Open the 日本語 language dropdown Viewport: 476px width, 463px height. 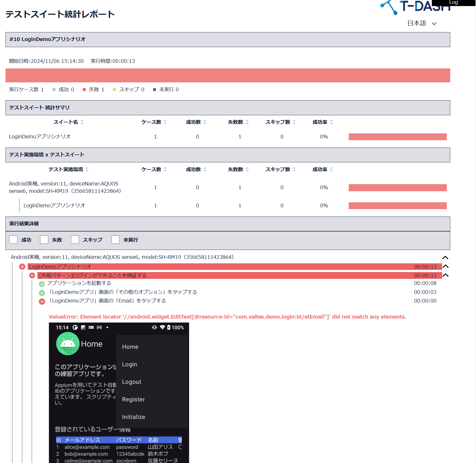(422, 23)
